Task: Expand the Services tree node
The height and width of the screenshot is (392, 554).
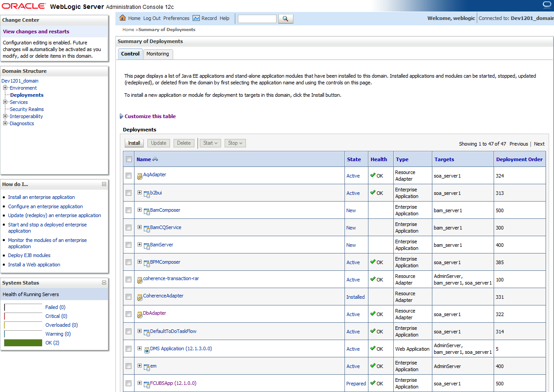Action: point(5,102)
